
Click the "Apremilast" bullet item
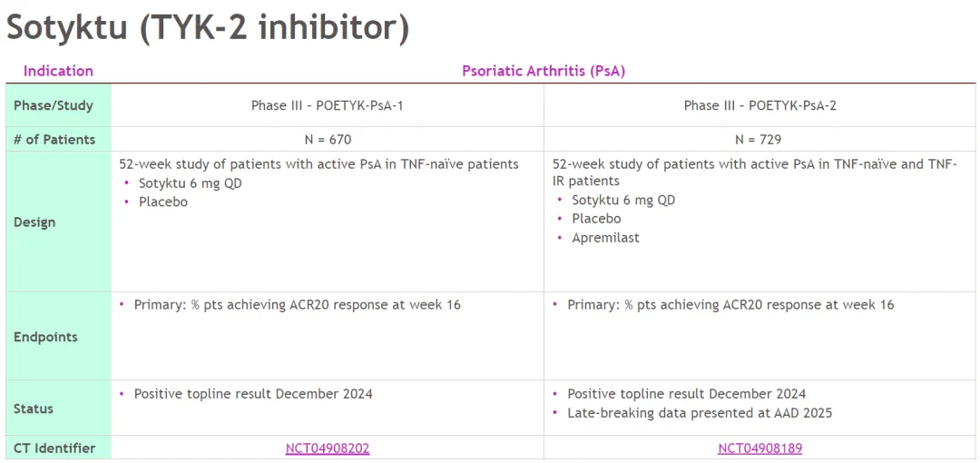[605, 238]
